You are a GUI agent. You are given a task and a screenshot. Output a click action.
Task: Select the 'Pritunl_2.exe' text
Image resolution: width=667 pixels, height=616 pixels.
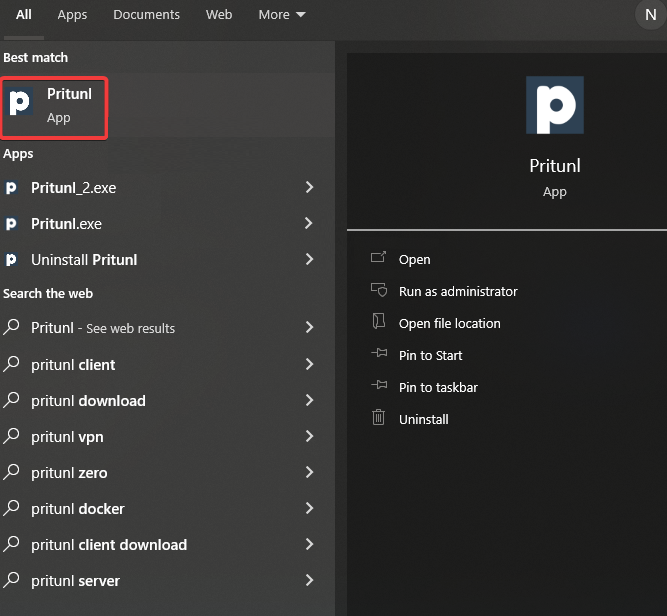click(x=74, y=188)
